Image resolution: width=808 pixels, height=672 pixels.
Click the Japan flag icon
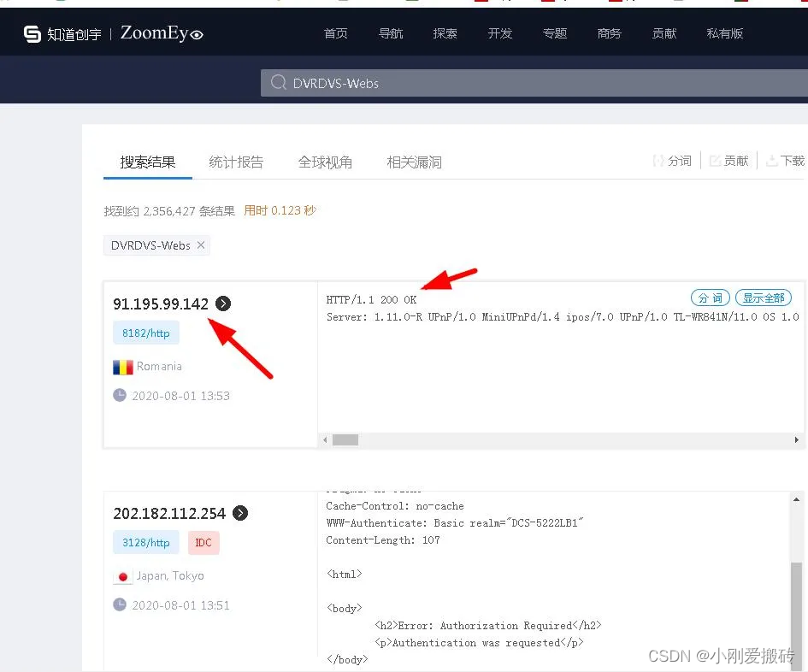coord(122,576)
